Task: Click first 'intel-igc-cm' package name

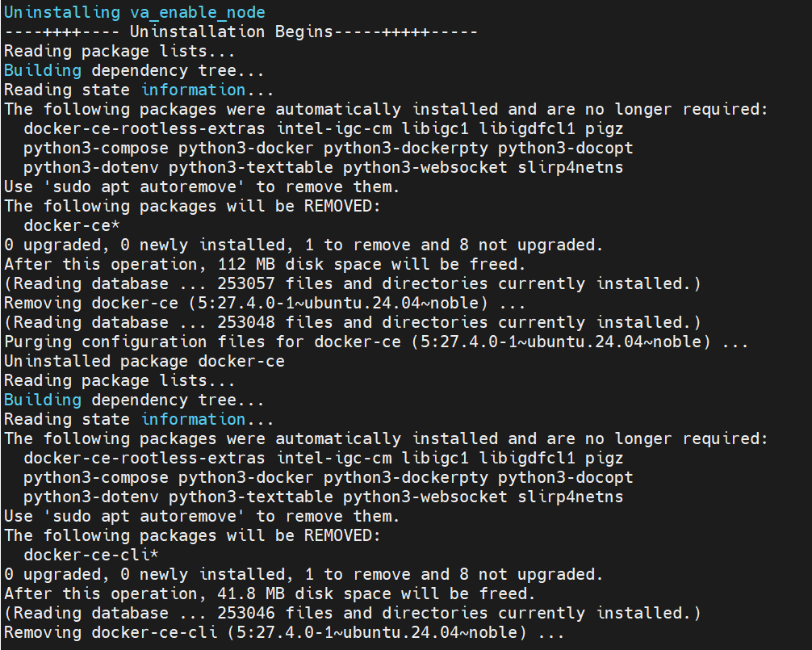Action: pyautogui.click(x=334, y=128)
